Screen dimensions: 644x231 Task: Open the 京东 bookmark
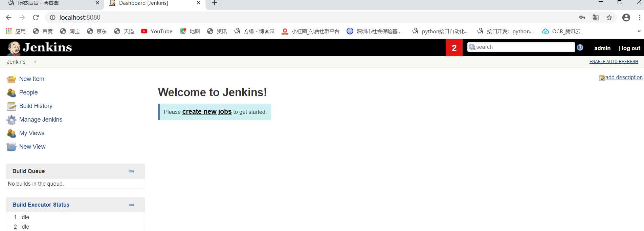click(97, 31)
